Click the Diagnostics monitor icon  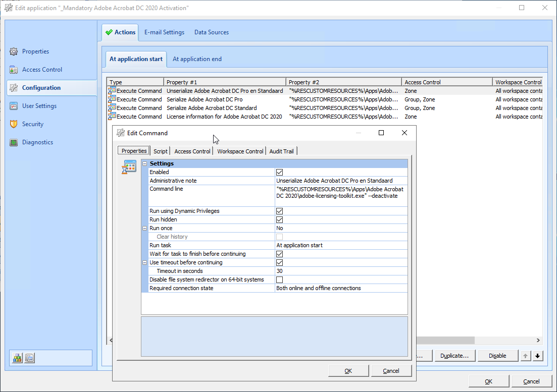point(14,142)
